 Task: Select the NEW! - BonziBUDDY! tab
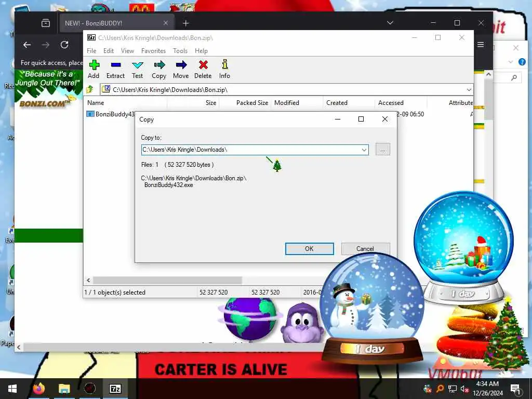[117, 23]
